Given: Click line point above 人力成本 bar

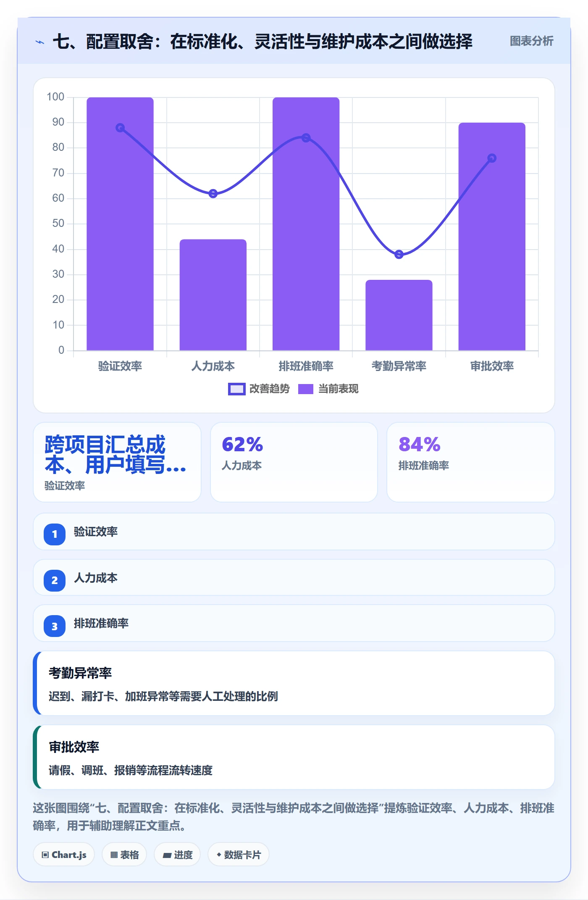Looking at the screenshot, I should 213,194.
